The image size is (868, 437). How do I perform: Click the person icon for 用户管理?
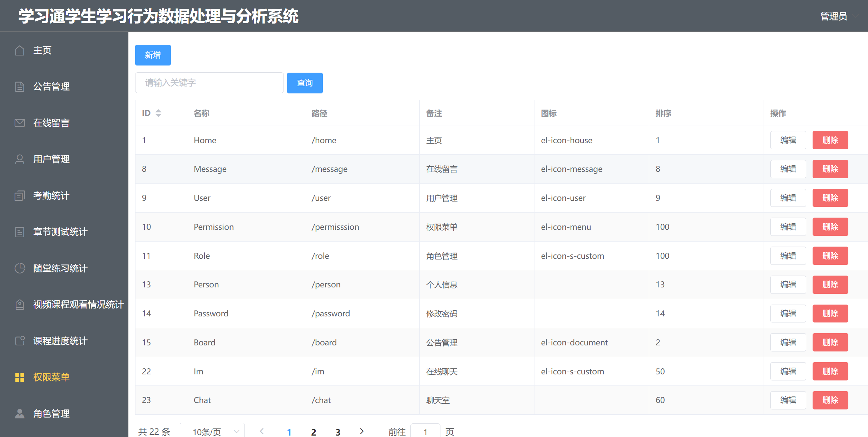pyautogui.click(x=20, y=159)
